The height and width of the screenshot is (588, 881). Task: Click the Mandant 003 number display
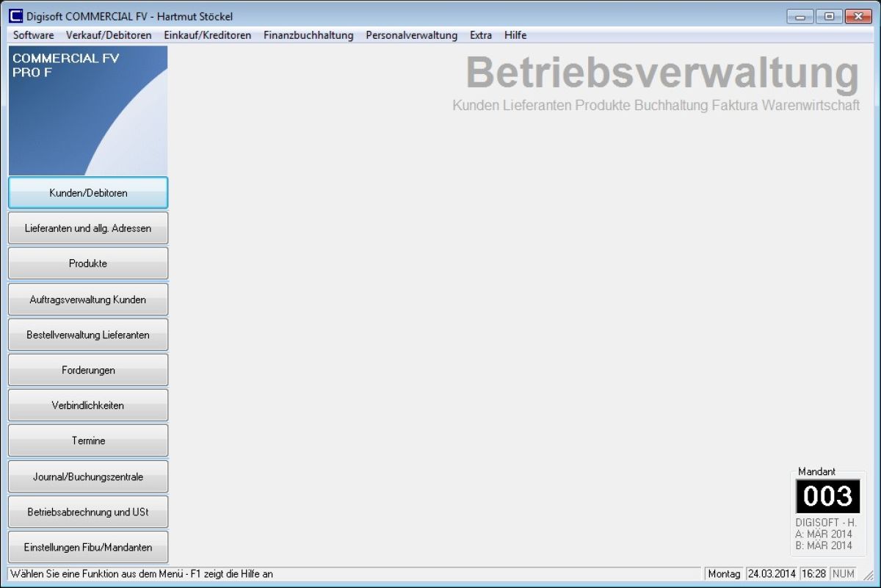tap(827, 496)
